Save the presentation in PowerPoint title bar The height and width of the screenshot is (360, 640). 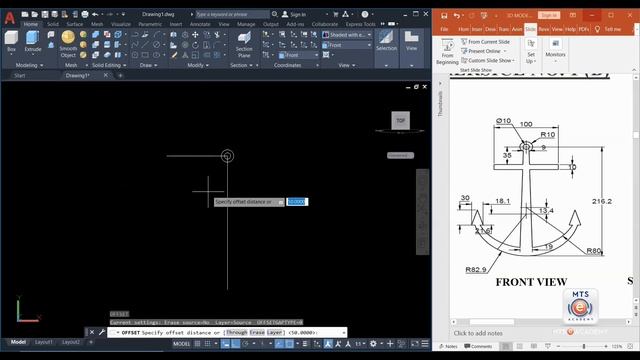(x=444, y=16)
